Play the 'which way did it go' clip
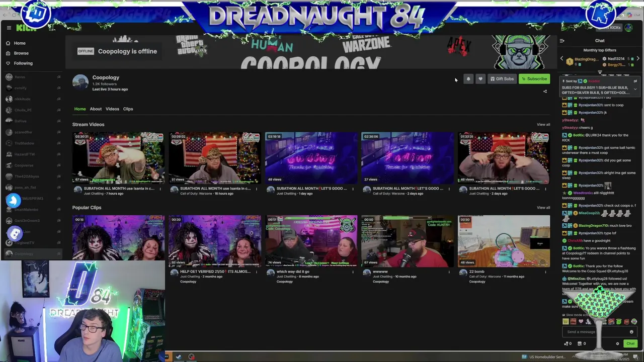This screenshot has width=644, height=362. point(311,241)
